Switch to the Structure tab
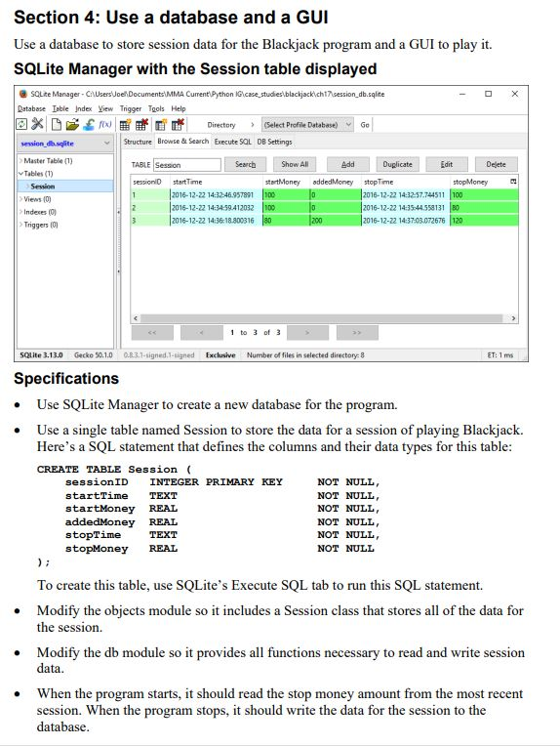This screenshot has width=560, height=746. click(138, 142)
